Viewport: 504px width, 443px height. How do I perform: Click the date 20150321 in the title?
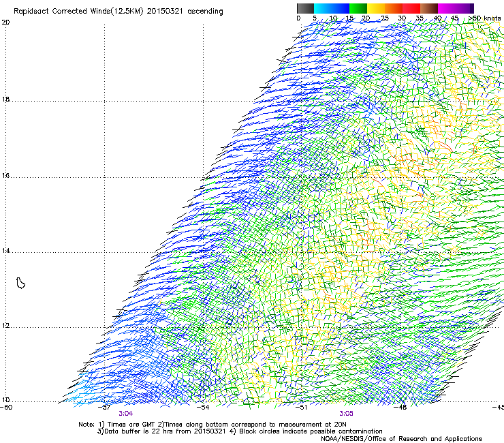coord(165,12)
